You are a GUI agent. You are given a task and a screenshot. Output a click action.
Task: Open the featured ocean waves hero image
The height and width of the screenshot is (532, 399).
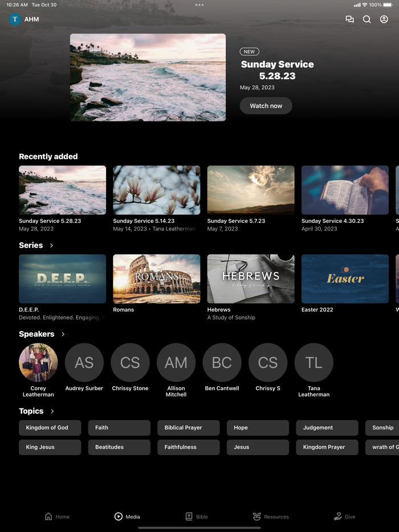[x=148, y=77]
